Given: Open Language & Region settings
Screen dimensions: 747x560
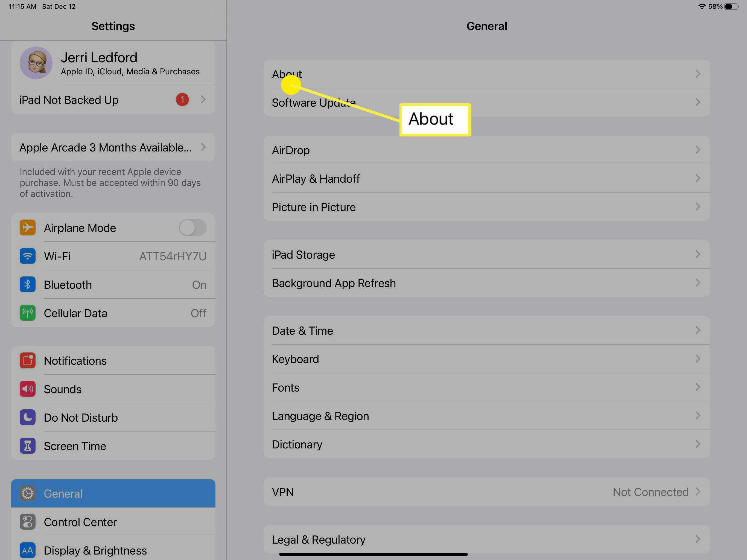Looking at the screenshot, I should [x=487, y=415].
